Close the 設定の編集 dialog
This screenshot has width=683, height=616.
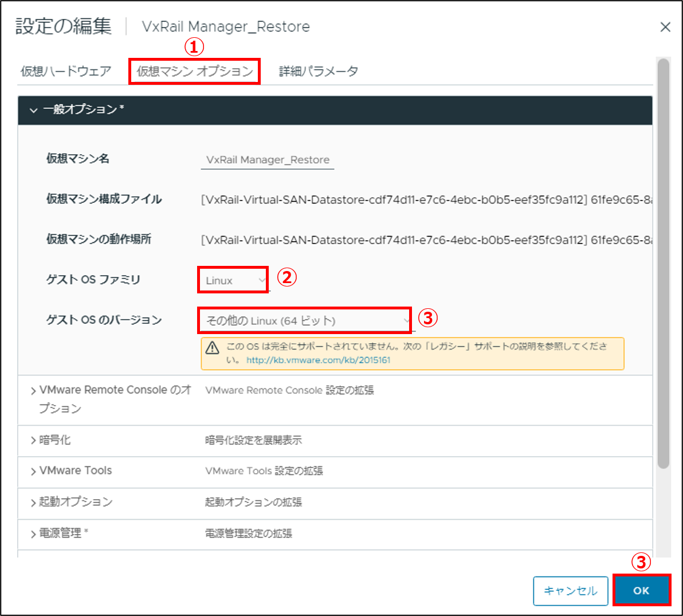click(665, 27)
